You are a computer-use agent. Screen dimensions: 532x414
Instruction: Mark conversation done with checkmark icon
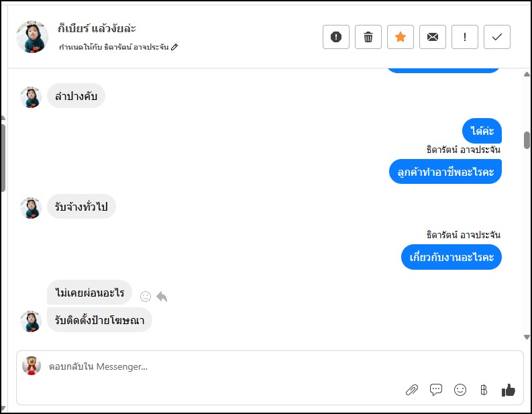point(497,37)
